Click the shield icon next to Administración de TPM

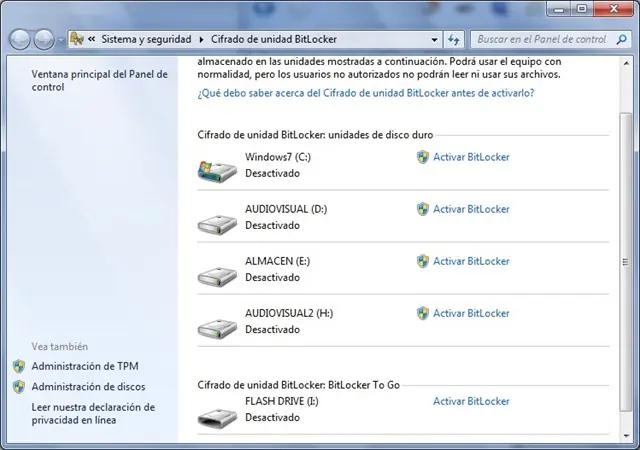click(19, 366)
